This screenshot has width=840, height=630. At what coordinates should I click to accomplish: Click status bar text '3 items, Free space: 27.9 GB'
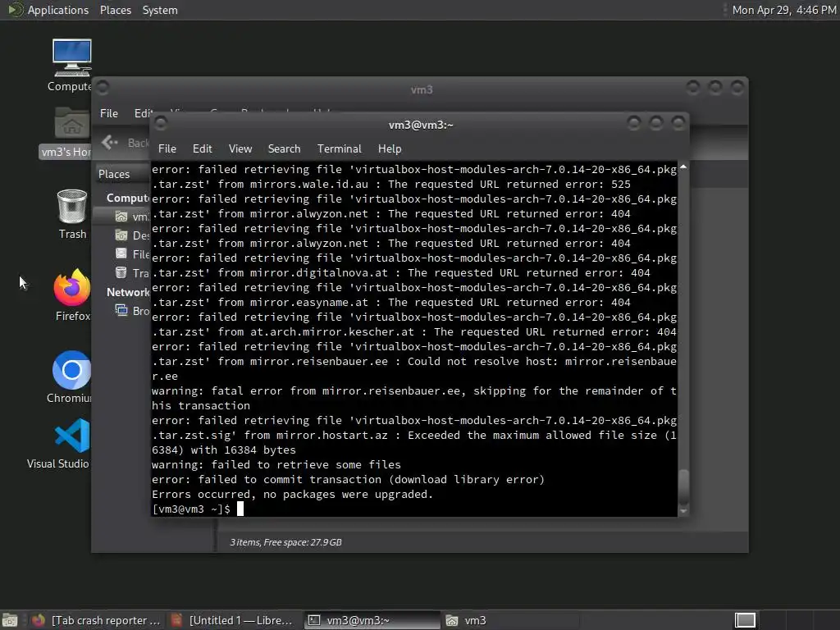[285, 542]
